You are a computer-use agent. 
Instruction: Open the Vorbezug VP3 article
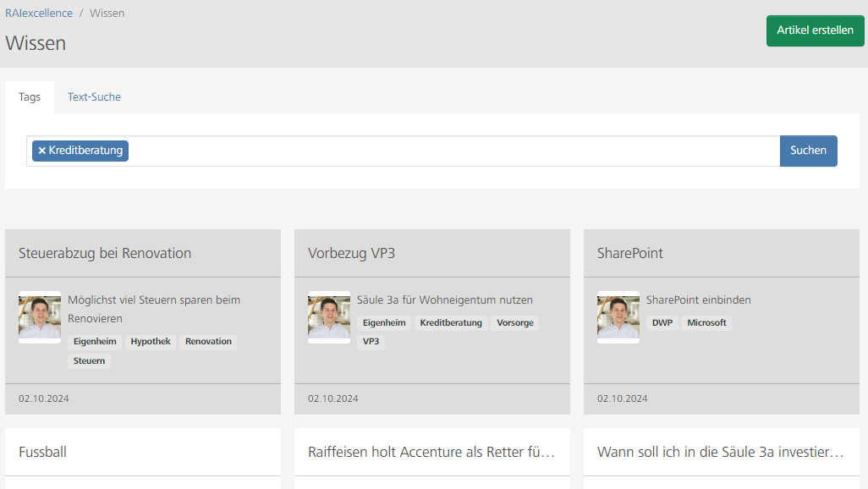pyautogui.click(x=351, y=253)
